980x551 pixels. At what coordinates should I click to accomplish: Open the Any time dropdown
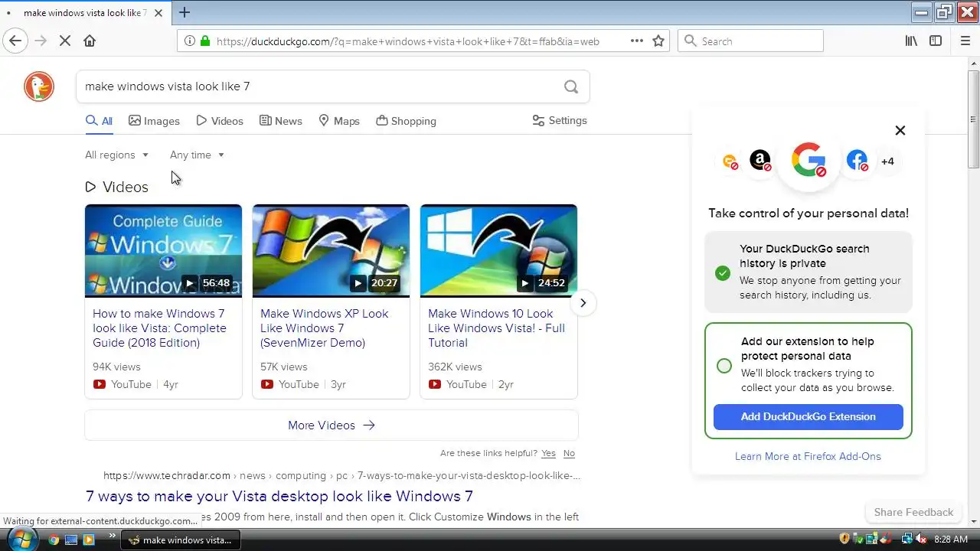[197, 155]
